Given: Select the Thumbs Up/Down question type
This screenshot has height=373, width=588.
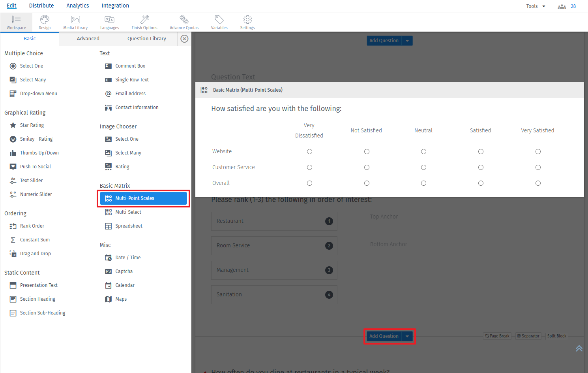Looking at the screenshot, I should coord(39,153).
